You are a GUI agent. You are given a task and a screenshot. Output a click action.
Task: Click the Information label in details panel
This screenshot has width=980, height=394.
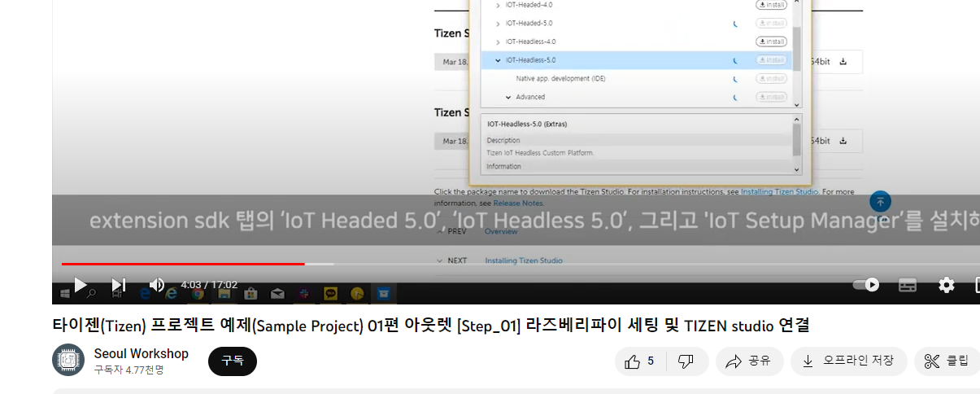point(503,166)
